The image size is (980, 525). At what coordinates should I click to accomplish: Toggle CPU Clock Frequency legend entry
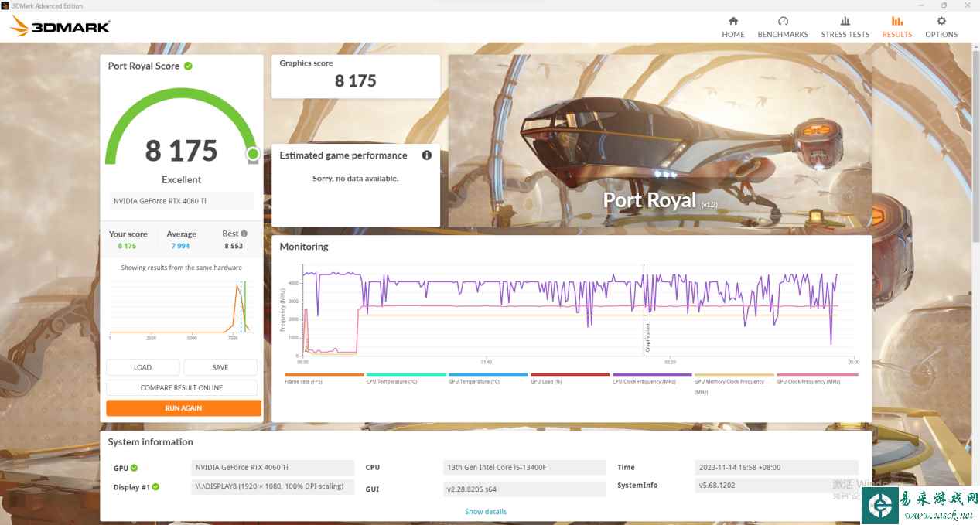[651, 379]
